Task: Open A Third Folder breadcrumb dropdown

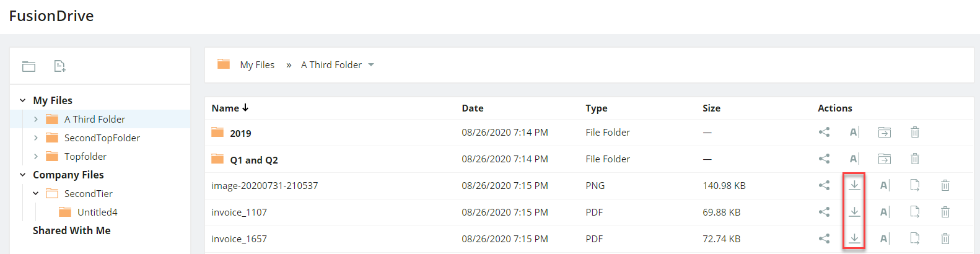Action: pyautogui.click(x=371, y=65)
